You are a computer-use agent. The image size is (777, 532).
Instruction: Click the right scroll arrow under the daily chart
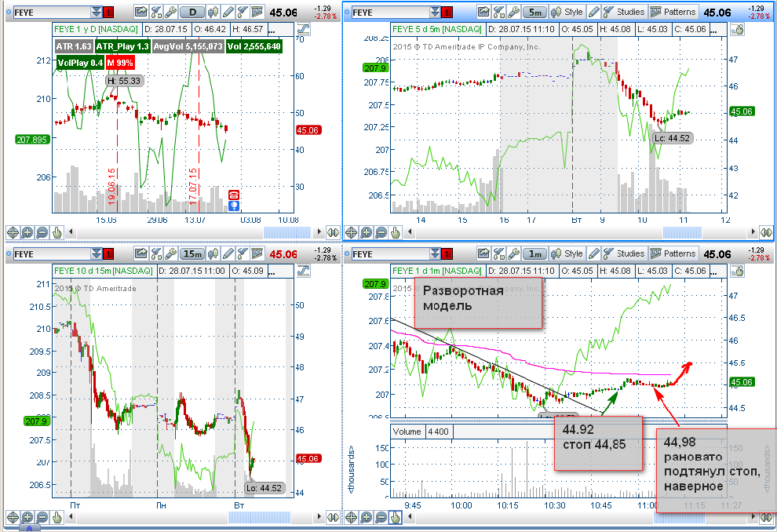[319, 231]
